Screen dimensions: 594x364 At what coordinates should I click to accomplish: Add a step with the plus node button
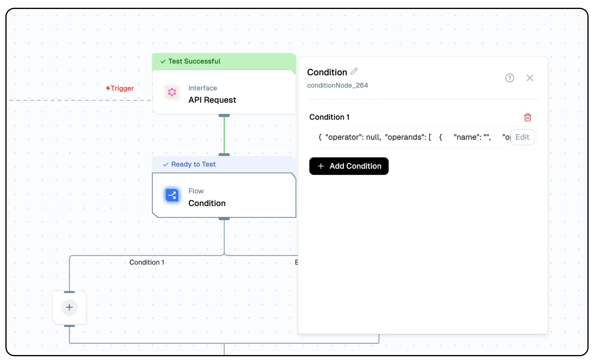tap(69, 308)
